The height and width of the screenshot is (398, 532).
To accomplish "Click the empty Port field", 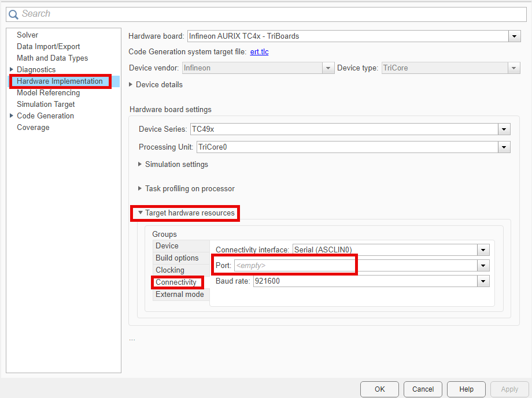I will (x=356, y=266).
